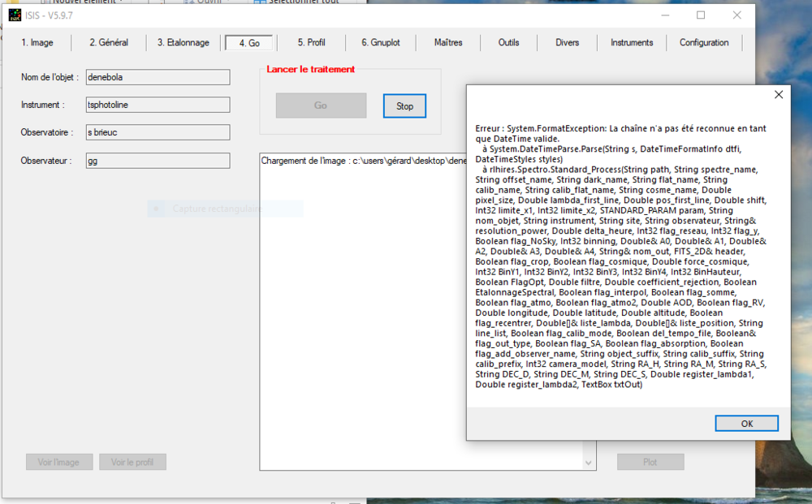The image size is (812, 504).
Task: Click the Chargement de l'image log line
Action: click(364, 161)
